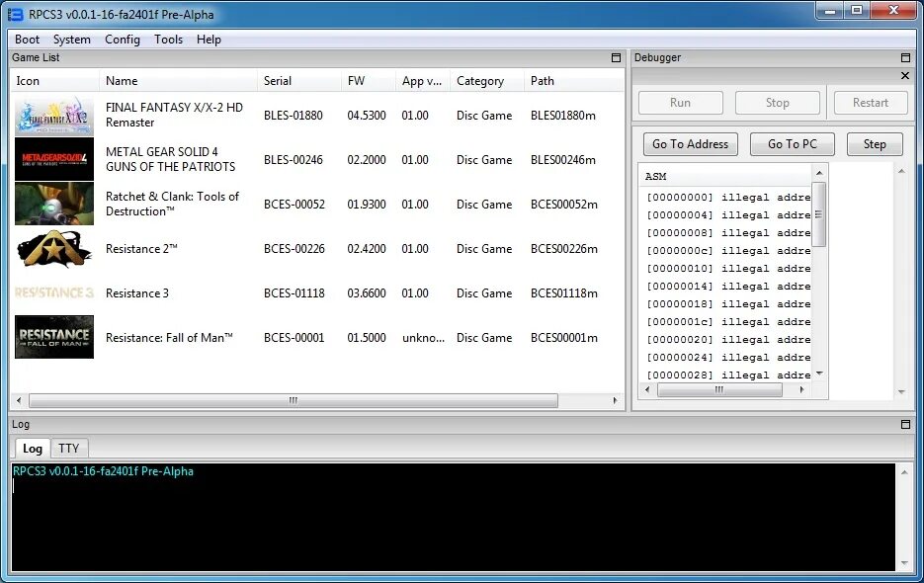Viewport: 924px width, 583px height.
Task: Select serial BCES-00226
Action: click(294, 249)
